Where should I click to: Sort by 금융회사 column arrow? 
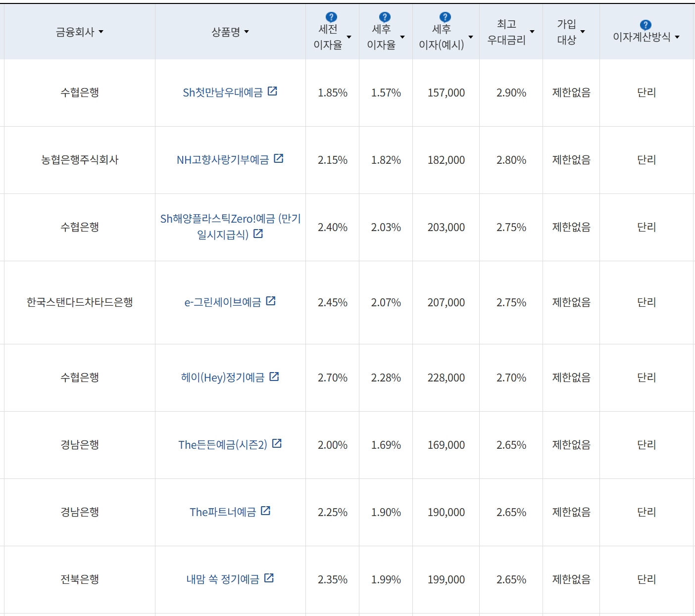(x=101, y=32)
